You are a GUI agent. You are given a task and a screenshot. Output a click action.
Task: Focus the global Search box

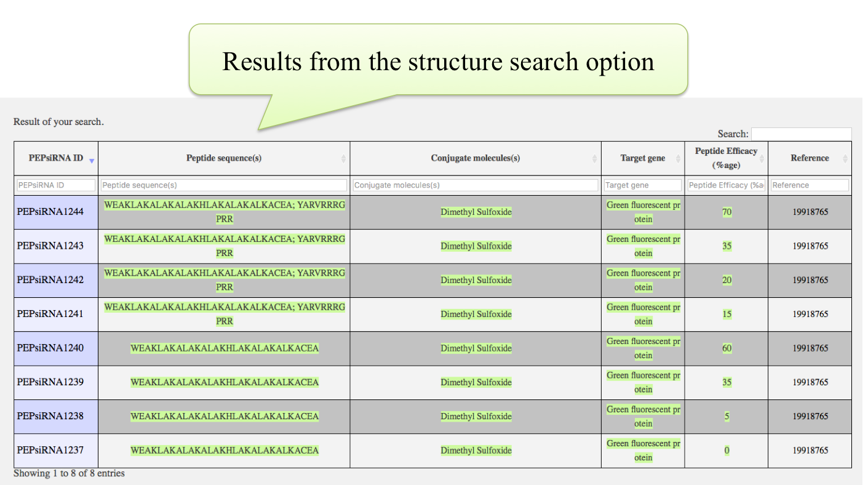pyautogui.click(x=801, y=134)
